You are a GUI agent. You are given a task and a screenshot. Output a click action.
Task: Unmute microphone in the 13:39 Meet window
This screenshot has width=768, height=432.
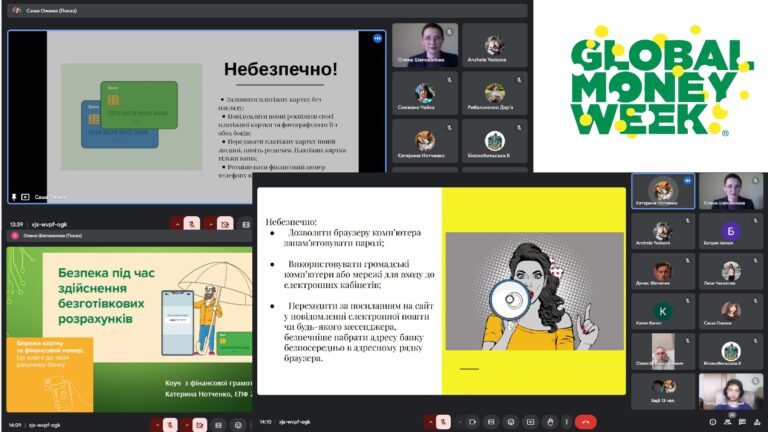coord(192,224)
